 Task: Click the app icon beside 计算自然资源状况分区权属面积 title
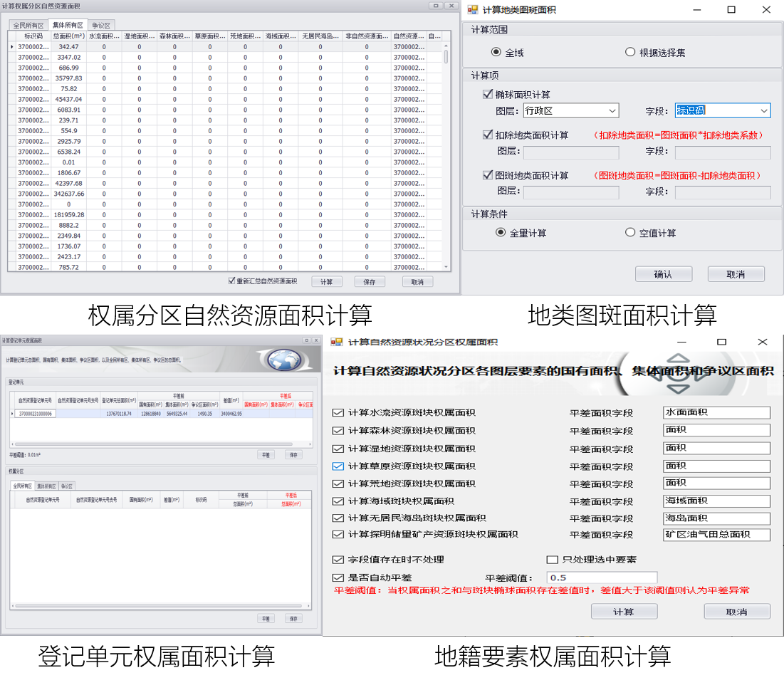pyautogui.click(x=337, y=342)
